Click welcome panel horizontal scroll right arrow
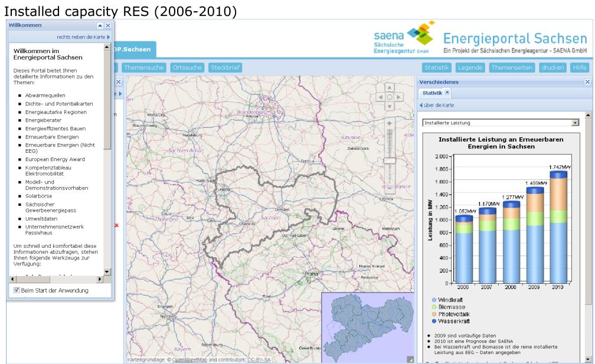595x364 pixels. [100, 279]
